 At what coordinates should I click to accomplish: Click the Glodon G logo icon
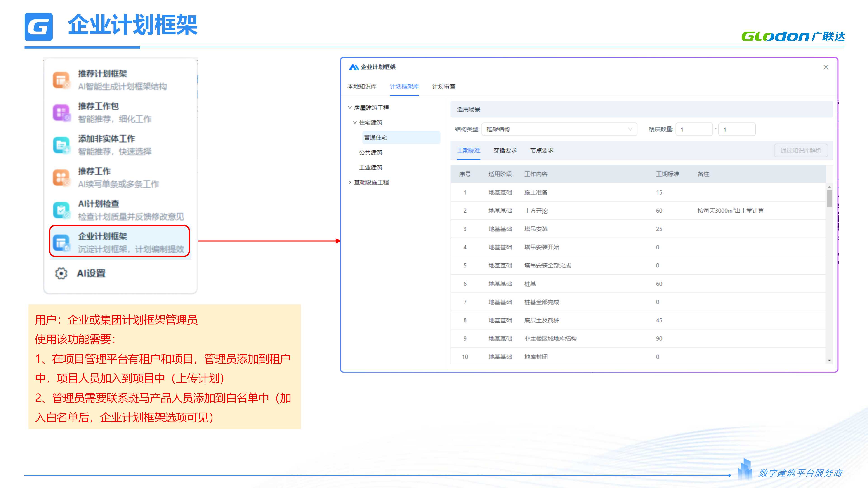click(x=38, y=27)
